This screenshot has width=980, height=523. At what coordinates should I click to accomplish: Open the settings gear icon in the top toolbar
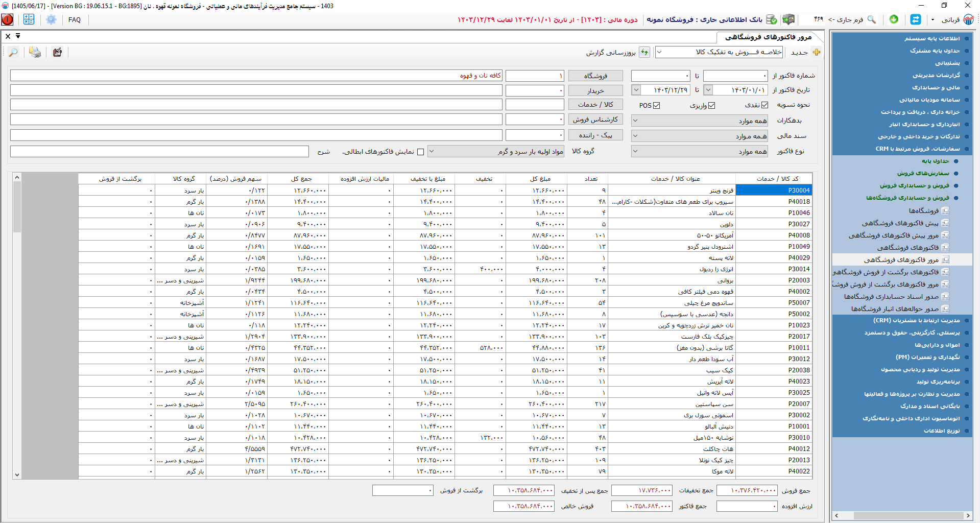[51, 19]
